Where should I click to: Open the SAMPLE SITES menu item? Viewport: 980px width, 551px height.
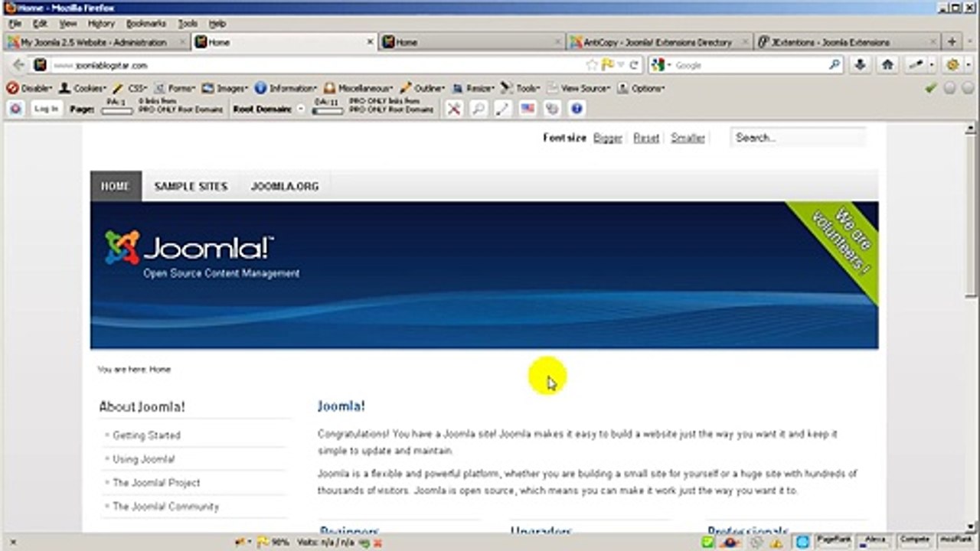coord(191,186)
